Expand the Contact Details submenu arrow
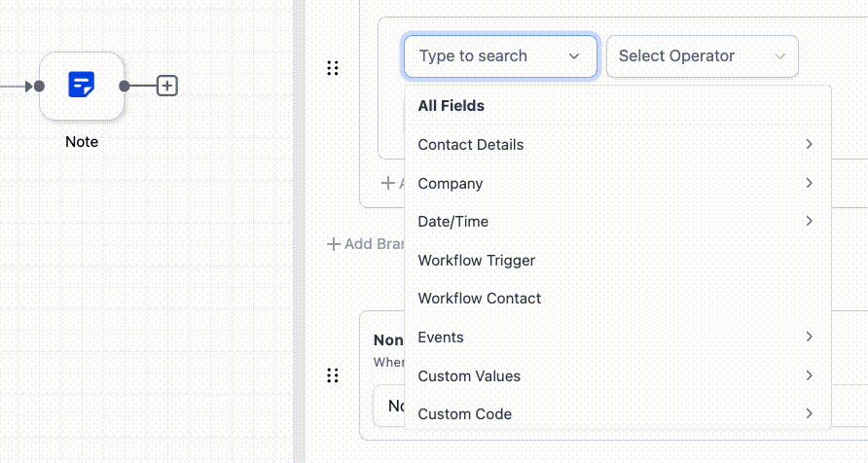The image size is (868, 463). click(809, 144)
